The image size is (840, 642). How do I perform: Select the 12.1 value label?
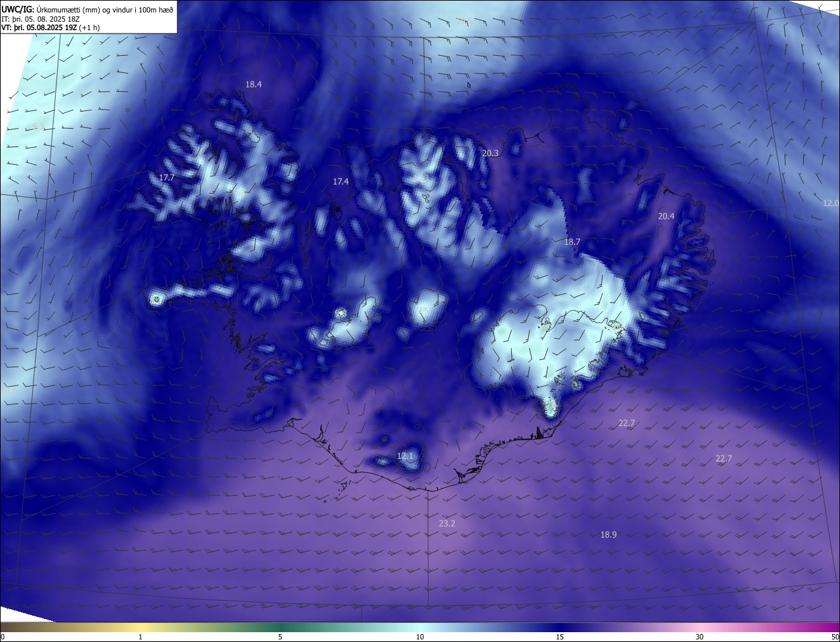click(406, 456)
